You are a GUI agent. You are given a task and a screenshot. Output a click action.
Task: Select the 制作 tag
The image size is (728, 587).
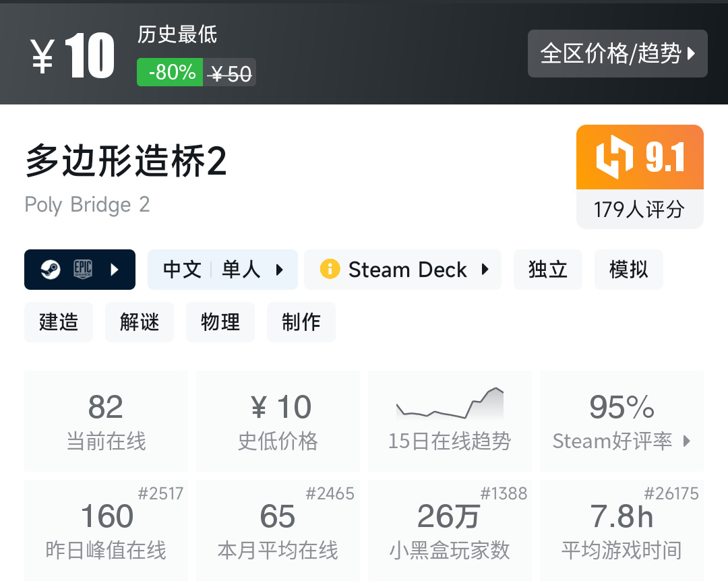coord(301,322)
